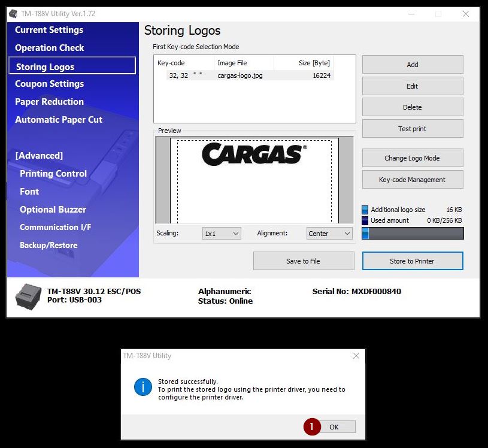This screenshot has width=488, height=448.
Task: Open Backup/Restore page
Action: pyautogui.click(x=49, y=246)
